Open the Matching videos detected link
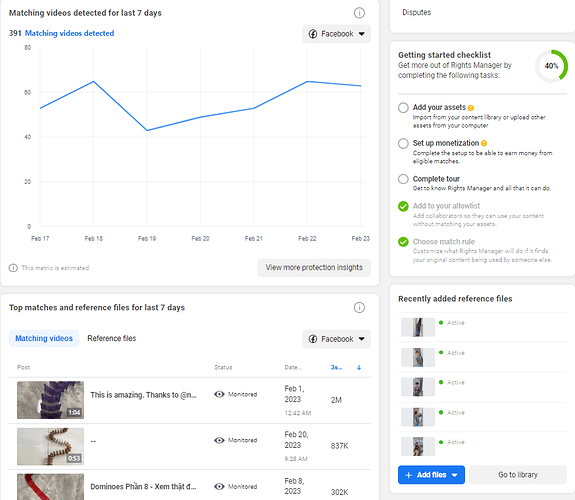This screenshot has width=575, height=500. click(69, 33)
